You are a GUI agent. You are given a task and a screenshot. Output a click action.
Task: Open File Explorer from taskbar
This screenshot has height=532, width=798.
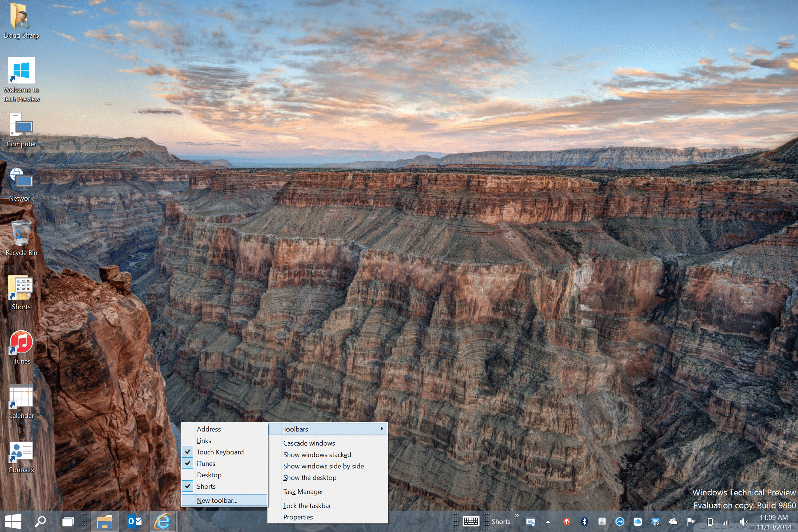[105, 521]
